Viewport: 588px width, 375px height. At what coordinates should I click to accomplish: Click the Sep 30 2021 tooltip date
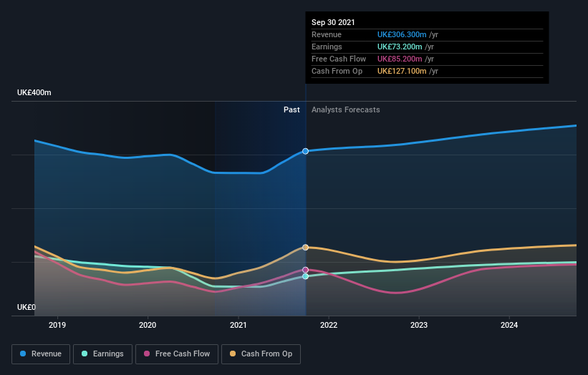click(333, 22)
